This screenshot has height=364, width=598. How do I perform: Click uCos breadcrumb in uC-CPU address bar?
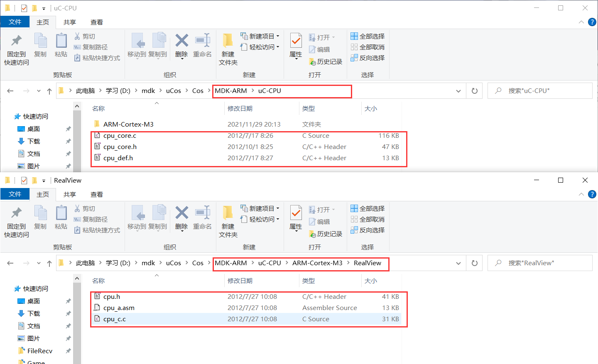174,91
